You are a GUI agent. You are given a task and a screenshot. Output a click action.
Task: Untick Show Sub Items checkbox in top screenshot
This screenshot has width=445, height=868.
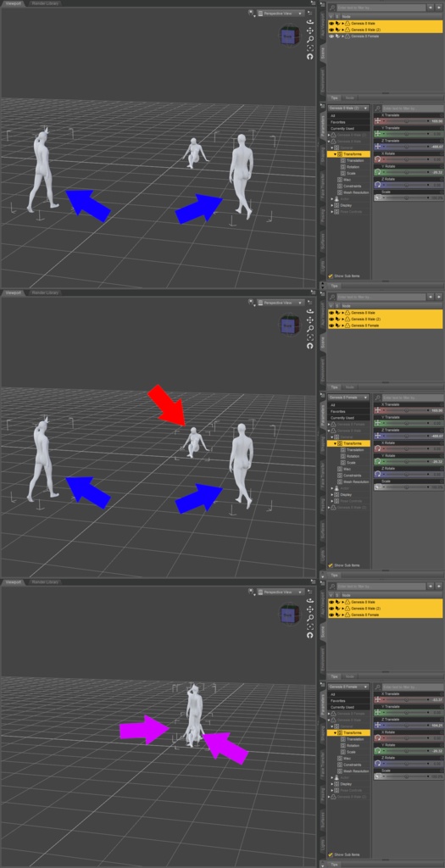[331, 275]
